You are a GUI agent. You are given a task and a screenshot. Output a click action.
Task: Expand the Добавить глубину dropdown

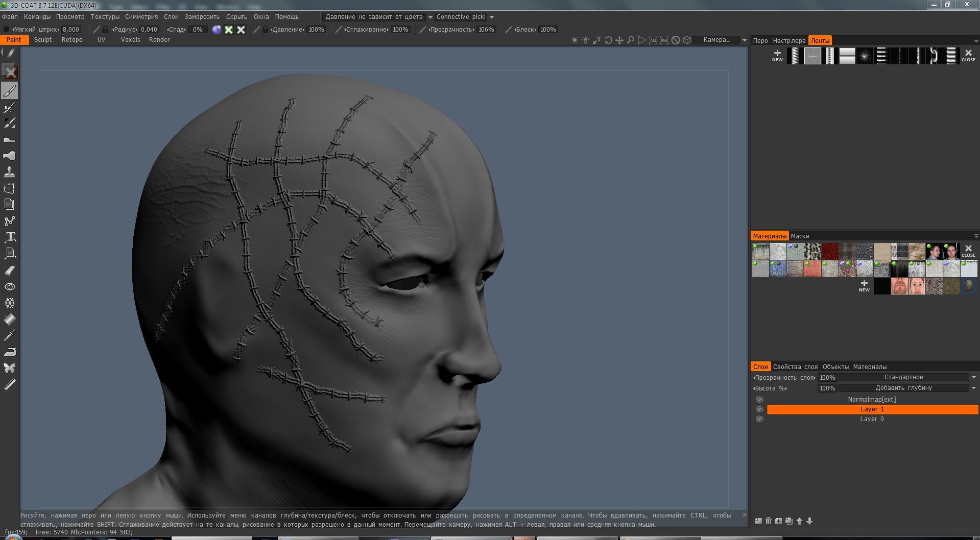click(903, 388)
